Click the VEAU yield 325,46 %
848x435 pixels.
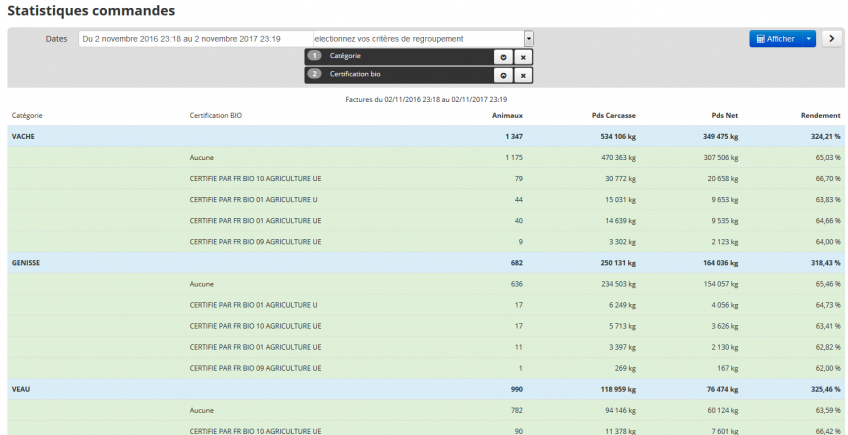[826, 389]
